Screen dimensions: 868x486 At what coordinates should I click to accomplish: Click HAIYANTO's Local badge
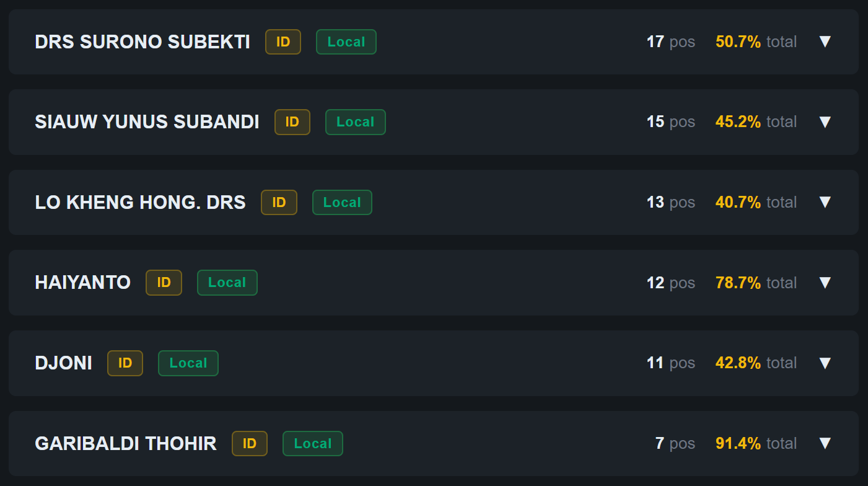pos(227,283)
